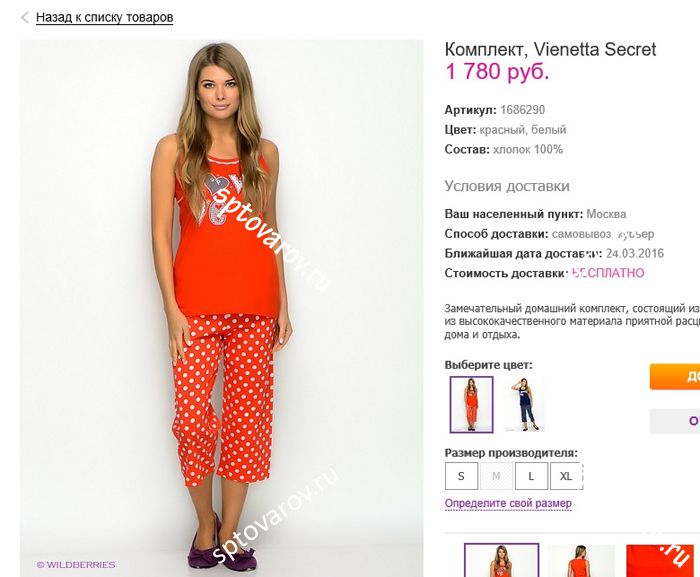
Task: Select size M
Action: click(496, 476)
